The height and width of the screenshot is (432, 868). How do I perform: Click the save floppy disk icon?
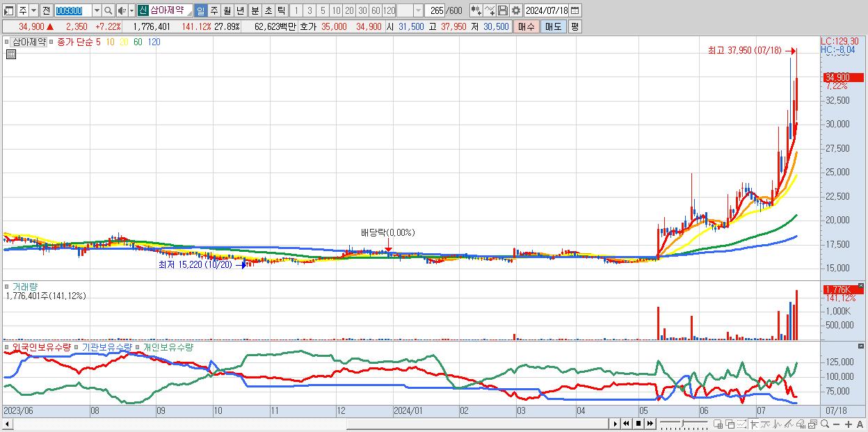(x=502, y=10)
